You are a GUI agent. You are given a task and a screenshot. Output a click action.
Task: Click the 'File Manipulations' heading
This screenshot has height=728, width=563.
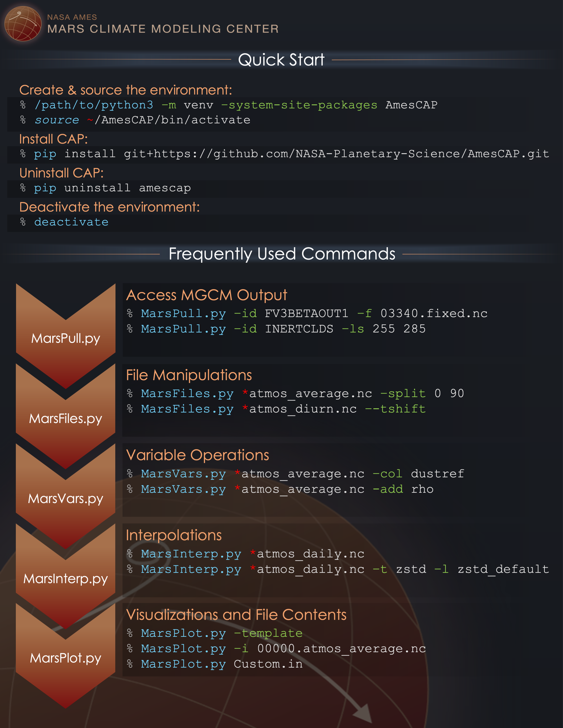[189, 375]
